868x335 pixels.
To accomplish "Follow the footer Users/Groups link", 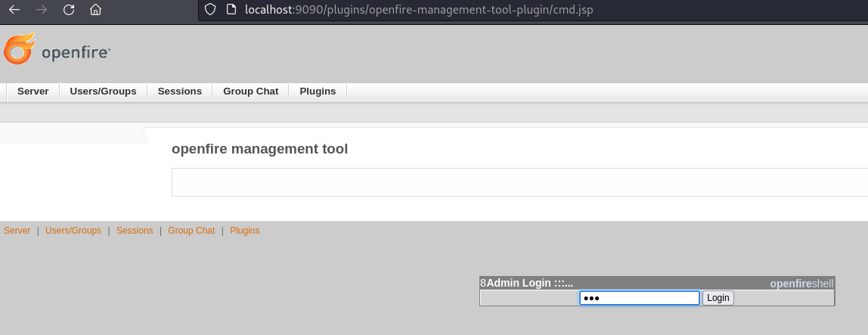I will pyautogui.click(x=73, y=231).
